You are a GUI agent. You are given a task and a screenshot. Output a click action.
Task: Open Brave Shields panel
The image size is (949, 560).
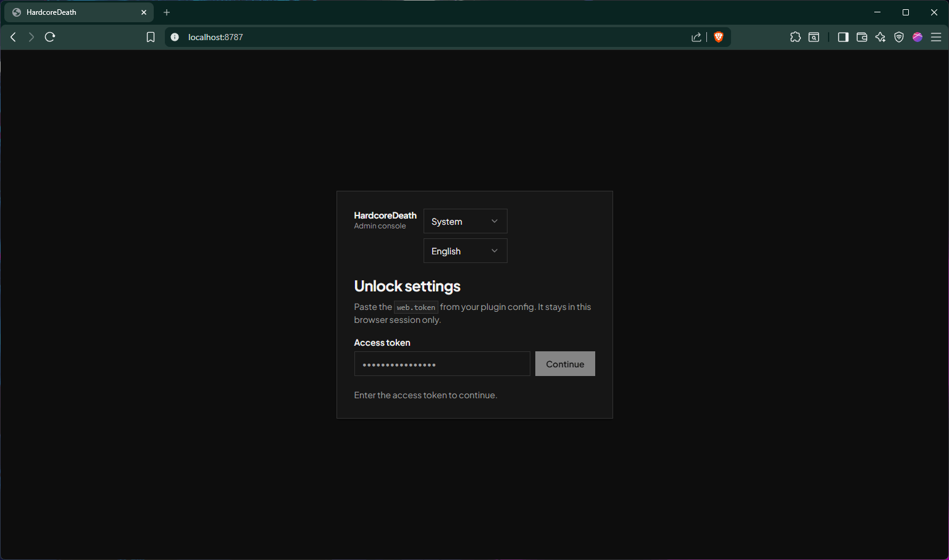point(718,37)
